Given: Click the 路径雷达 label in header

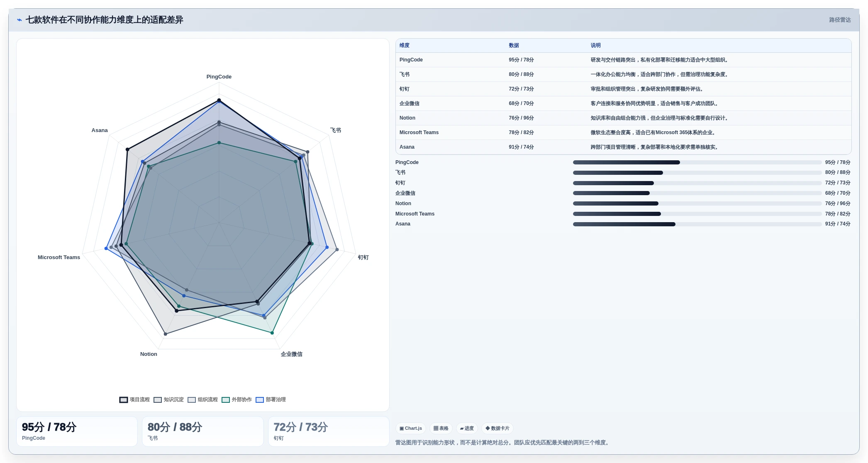Looking at the screenshot, I should coord(840,20).
